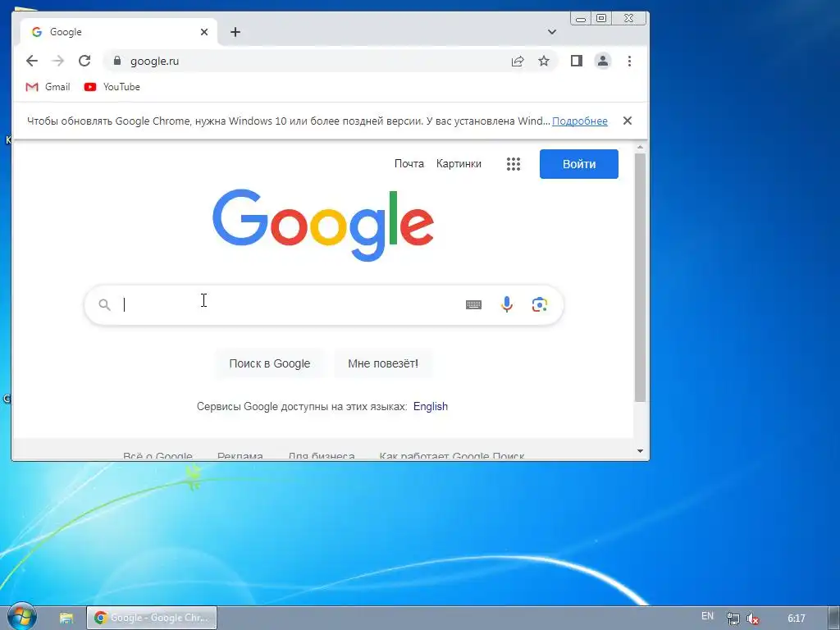Click the forward navigation arrow
The image size is (840, 630).
point(58,61)
